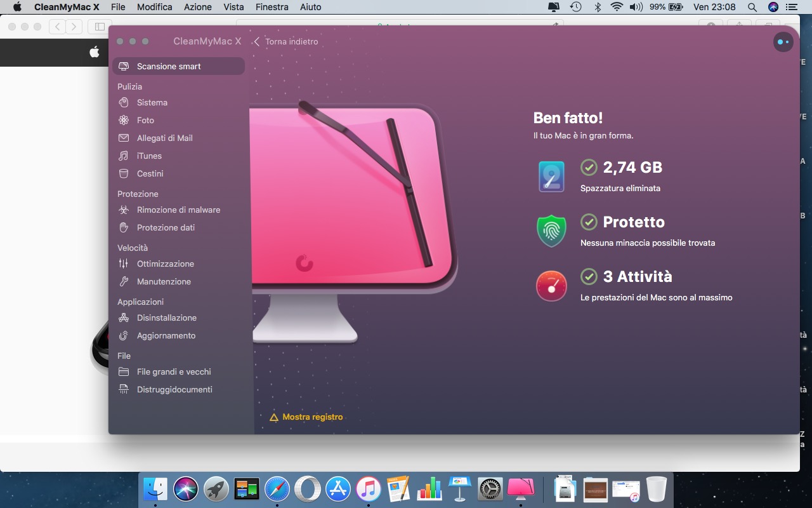Image resolution: width=812 pixels, height=508 pixels.
Task: Select Scansione smart in the sidebar
Action: [178, 66]
